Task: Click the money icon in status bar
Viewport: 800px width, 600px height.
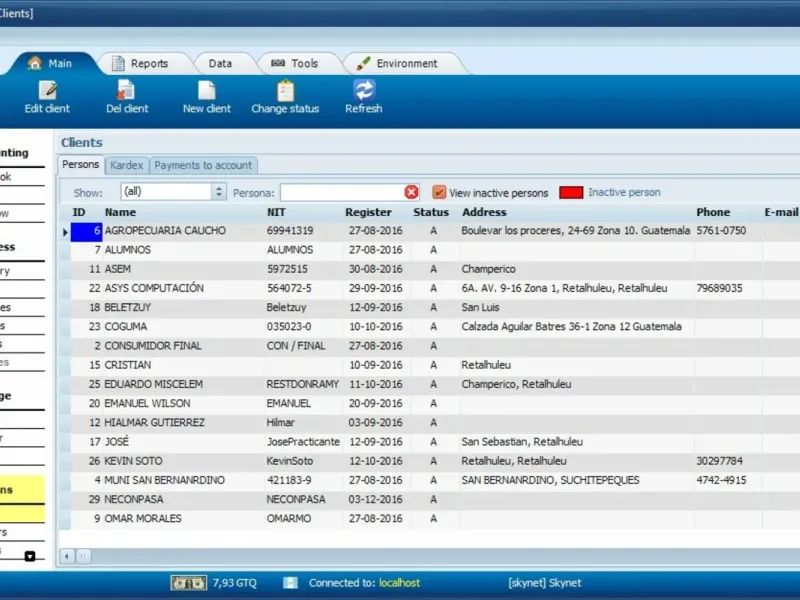Action: 188,583
